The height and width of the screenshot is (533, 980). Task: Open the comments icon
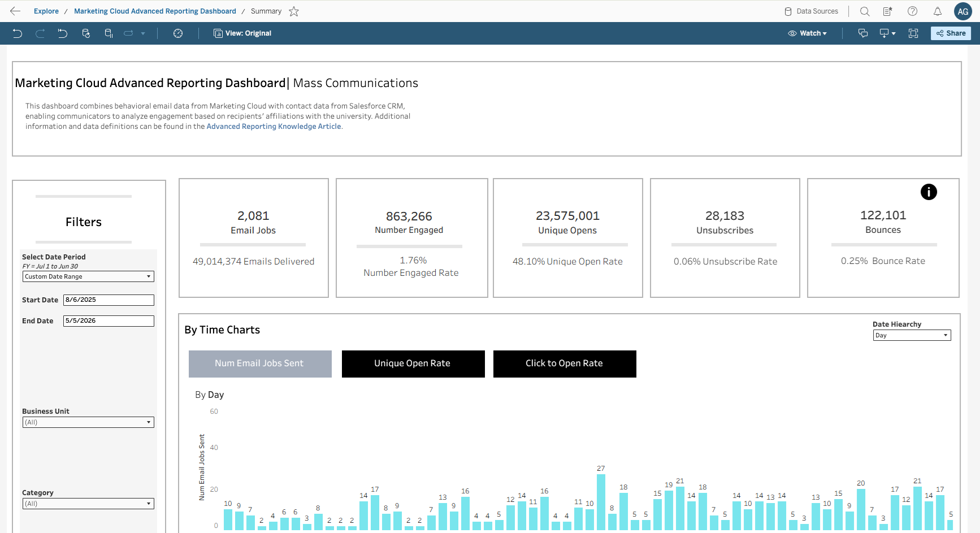[x=863, y=33]
